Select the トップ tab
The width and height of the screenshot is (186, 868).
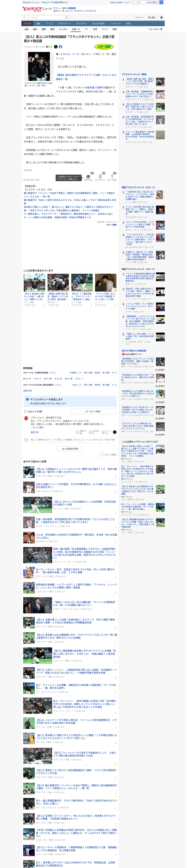tap(27, 24)
